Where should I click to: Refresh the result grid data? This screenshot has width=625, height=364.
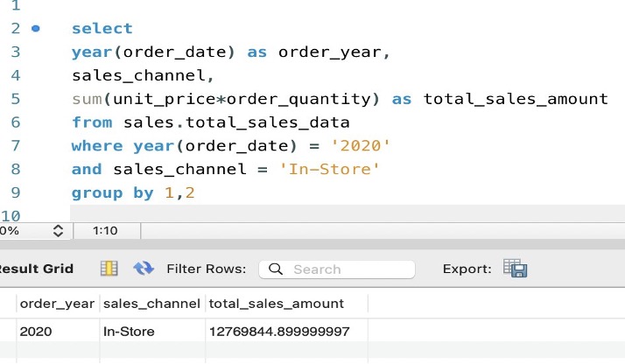(x=144, y=269)
